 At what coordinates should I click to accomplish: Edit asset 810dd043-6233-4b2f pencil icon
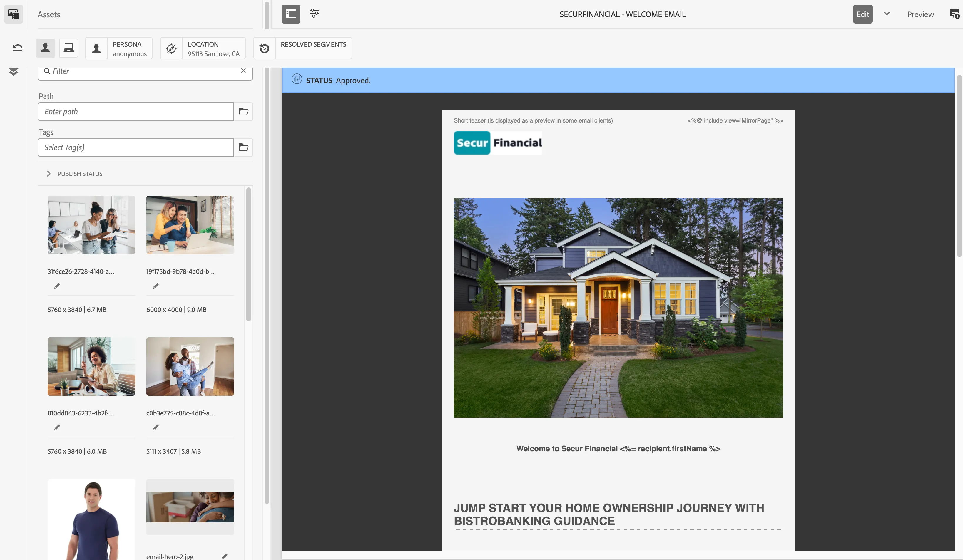(57, 427)
